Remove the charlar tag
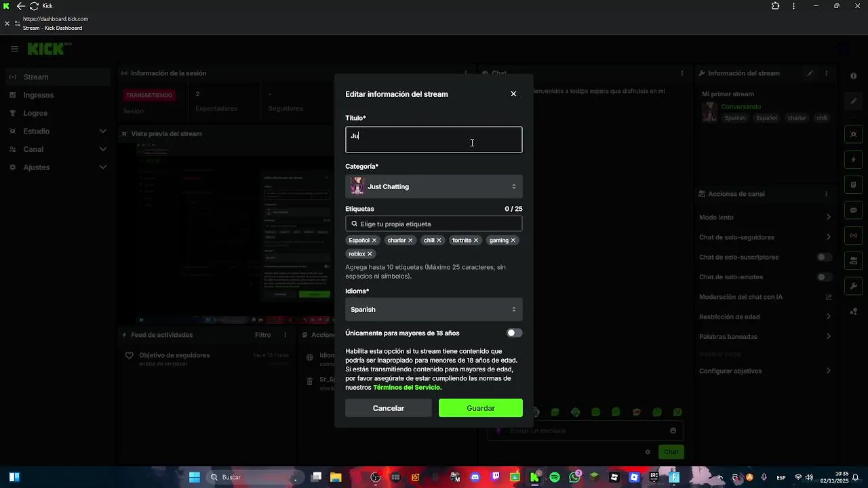868x488 pixels. click(410, 241)
